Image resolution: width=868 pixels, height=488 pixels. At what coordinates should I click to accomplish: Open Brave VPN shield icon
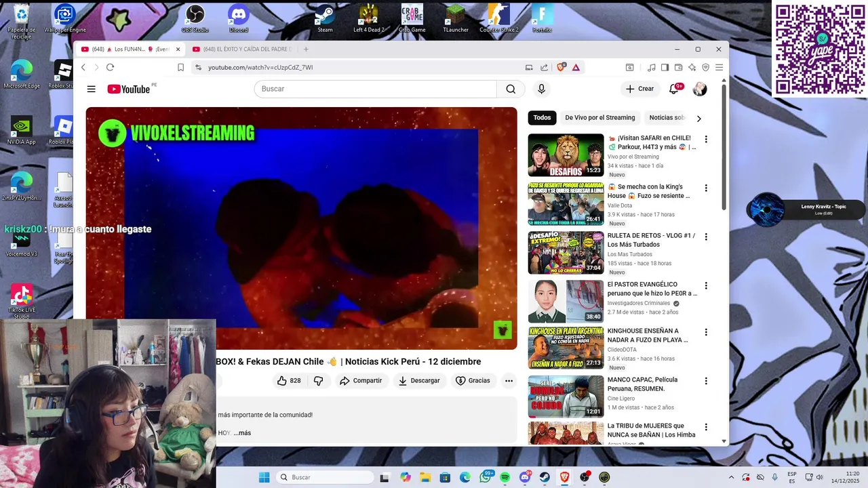click(705, 67)
